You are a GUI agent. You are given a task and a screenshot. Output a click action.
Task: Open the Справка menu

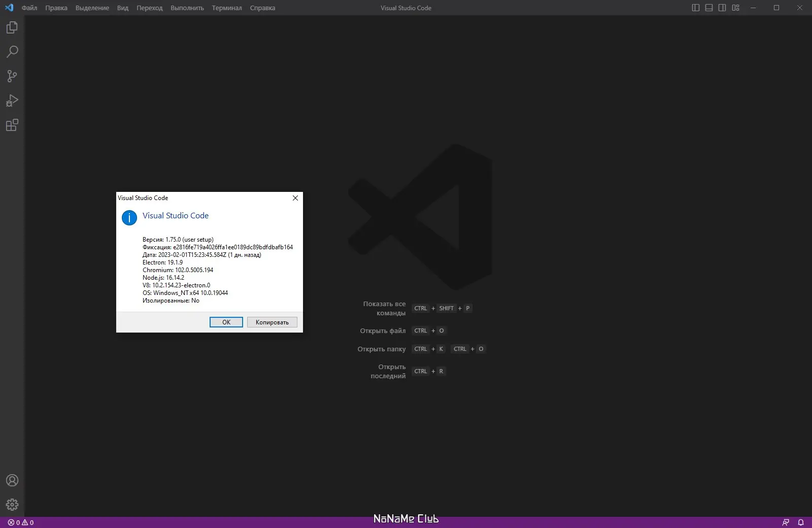pyautogui.click(x=263, y=8)
